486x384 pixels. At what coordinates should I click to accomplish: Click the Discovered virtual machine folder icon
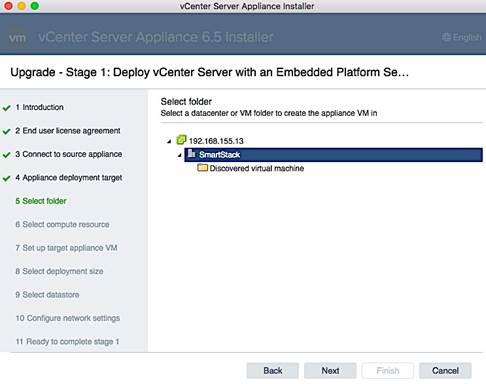coord(202,168)
